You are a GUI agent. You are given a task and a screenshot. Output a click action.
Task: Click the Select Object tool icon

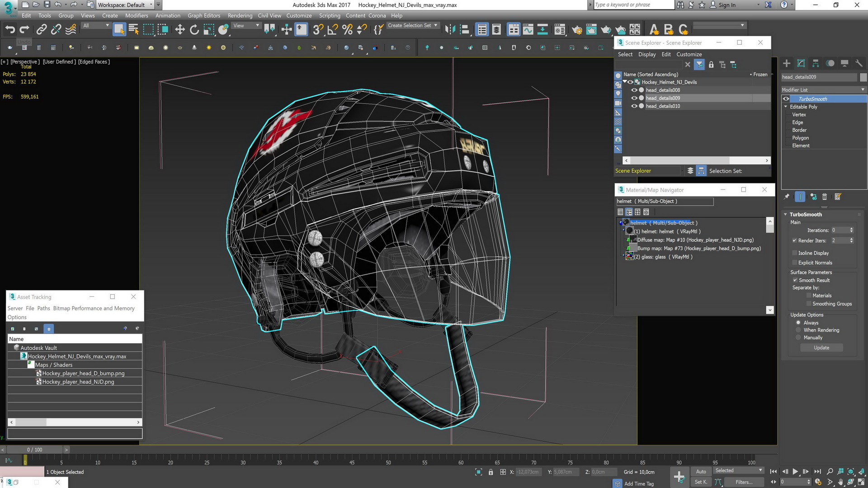tap(118, 29)
